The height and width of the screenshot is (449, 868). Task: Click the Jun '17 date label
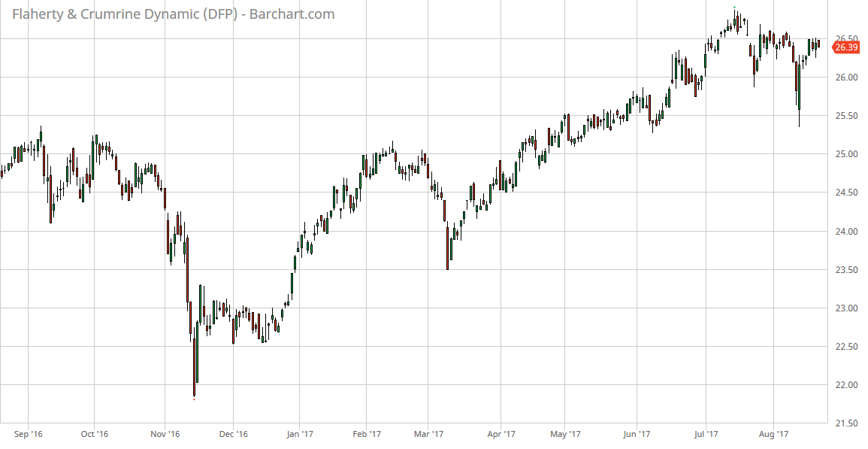[x=637, y=434]
